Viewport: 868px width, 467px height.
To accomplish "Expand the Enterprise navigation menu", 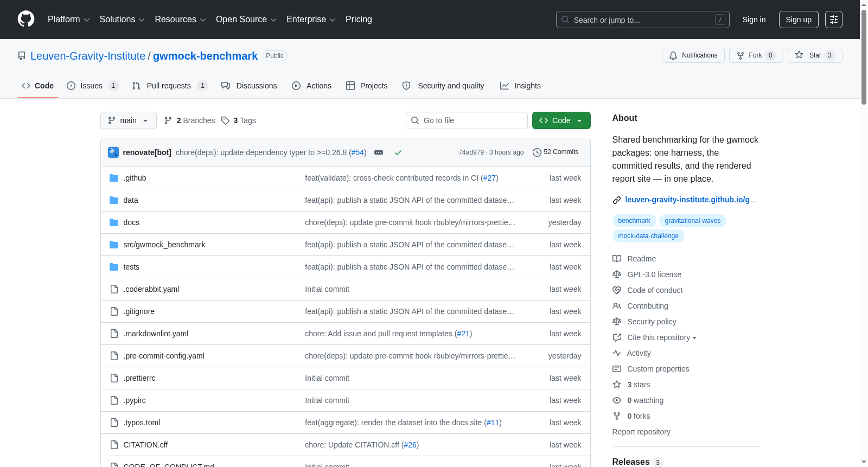I will [x=311, y=20].
